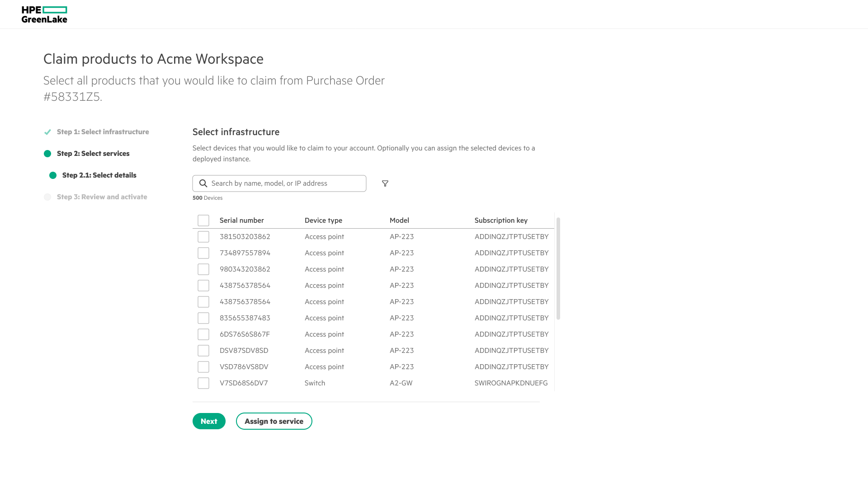Click the device table's vertical scrollbar

558,269
